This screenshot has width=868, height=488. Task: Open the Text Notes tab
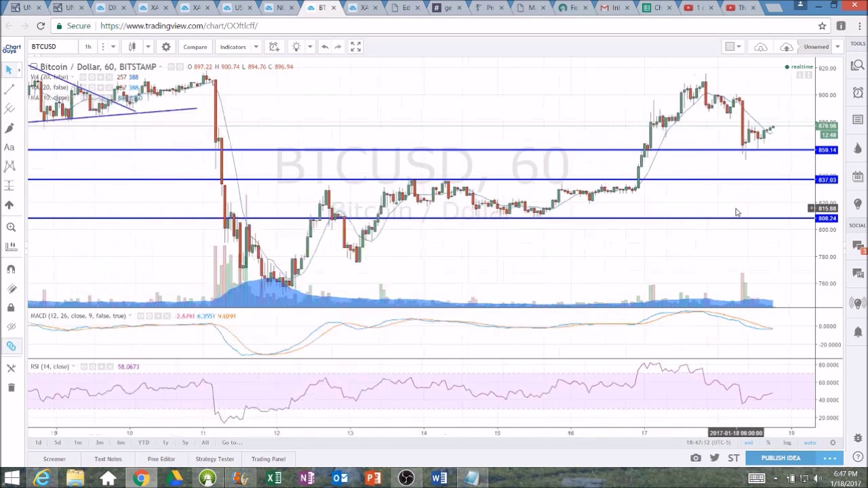(108, 459)
